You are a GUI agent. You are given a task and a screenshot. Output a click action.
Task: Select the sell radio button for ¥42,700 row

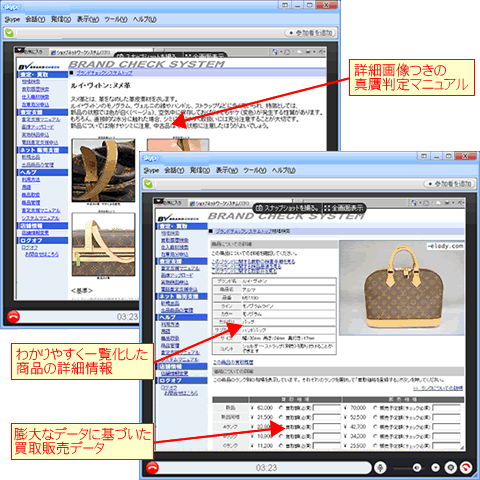click(x=375, y=426)
